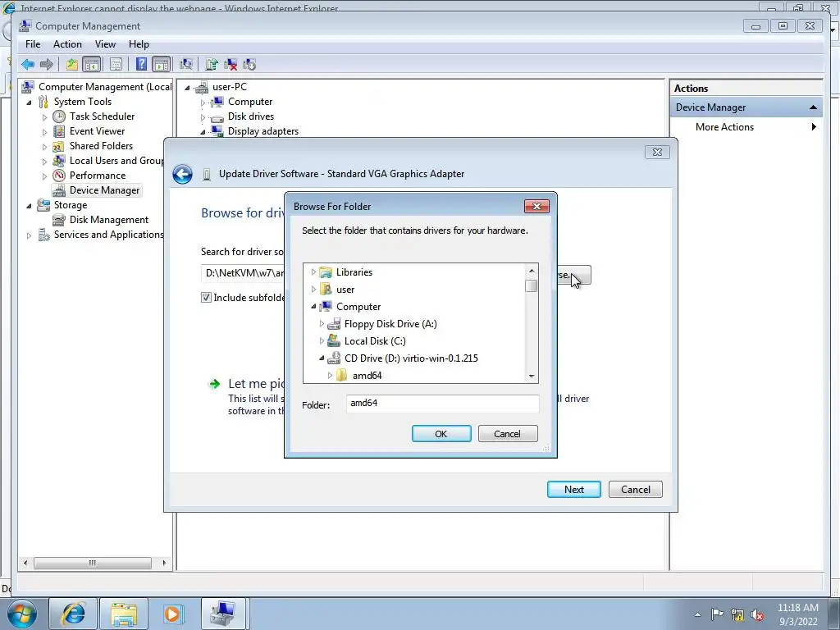Open the Action menu
The image size is (840, 630).
click(67, 44)
